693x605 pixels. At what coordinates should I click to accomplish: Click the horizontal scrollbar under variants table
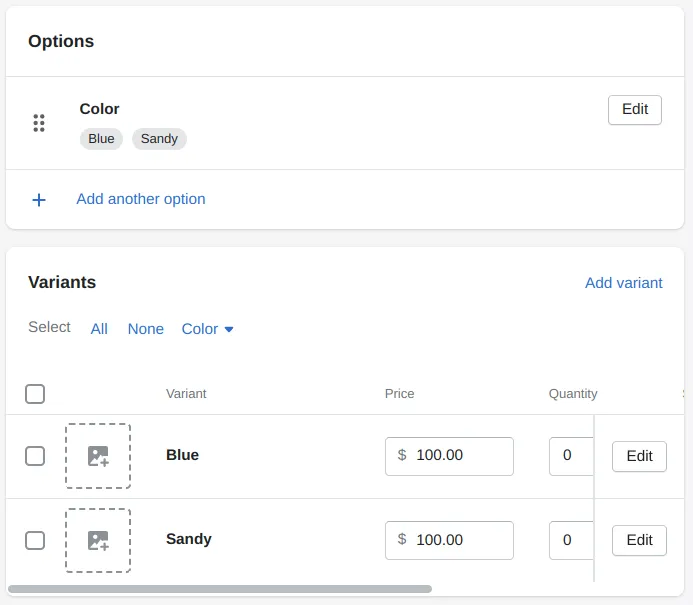point(220,589)
